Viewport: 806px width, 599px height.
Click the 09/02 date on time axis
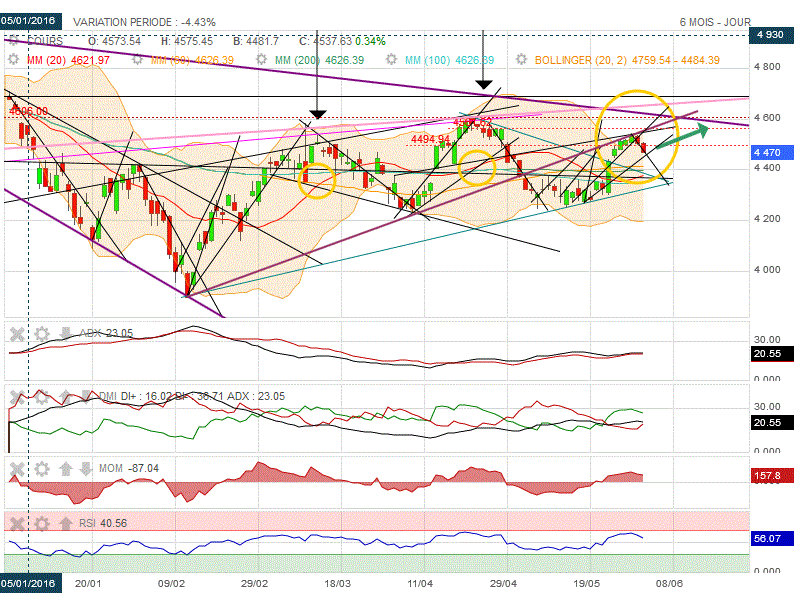[171, 584]
